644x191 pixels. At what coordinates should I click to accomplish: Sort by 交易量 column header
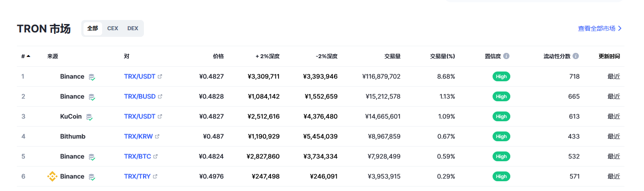coord(393,56)
